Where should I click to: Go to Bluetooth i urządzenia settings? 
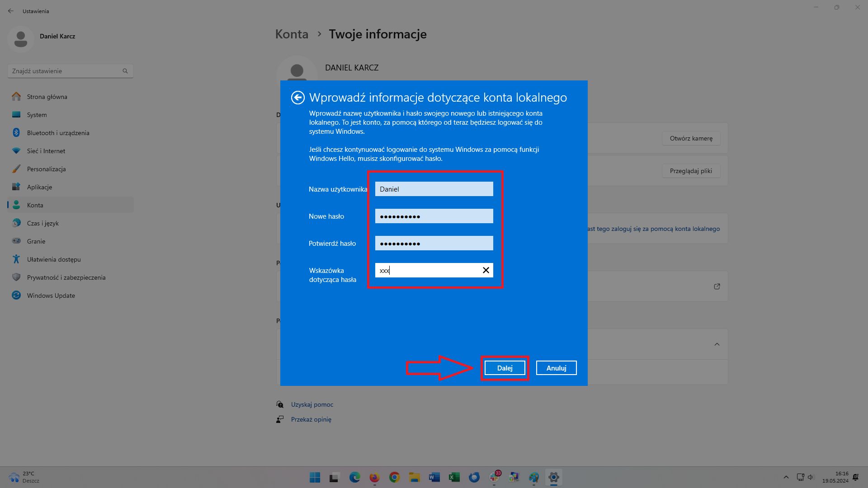[57, 132]
